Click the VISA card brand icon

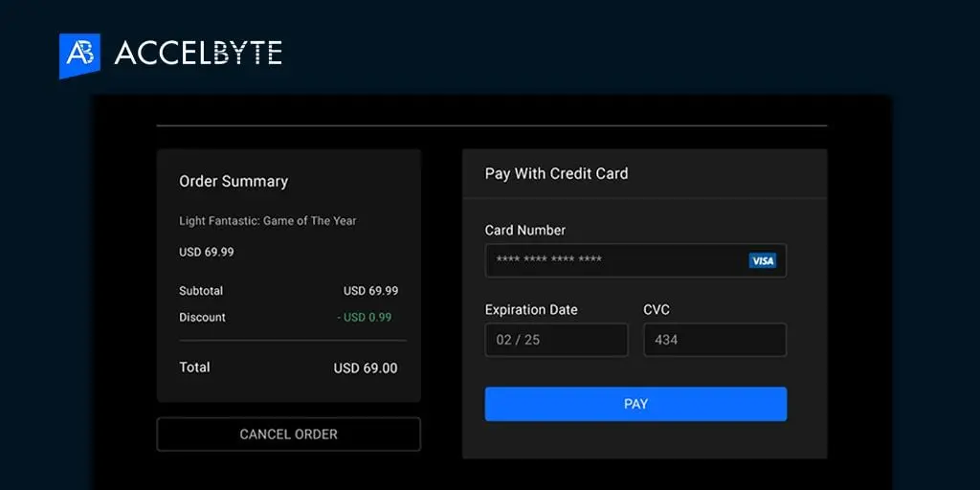tap(763, 260)
